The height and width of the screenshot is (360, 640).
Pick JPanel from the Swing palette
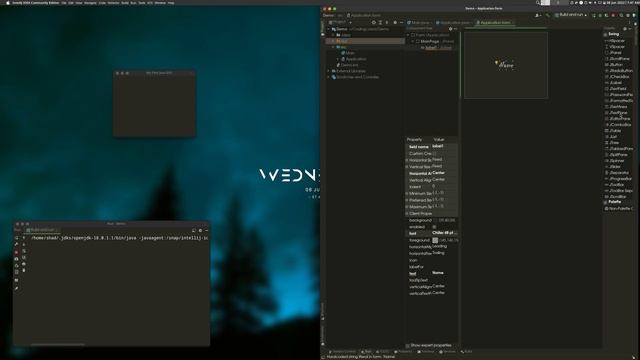point(613,53)
